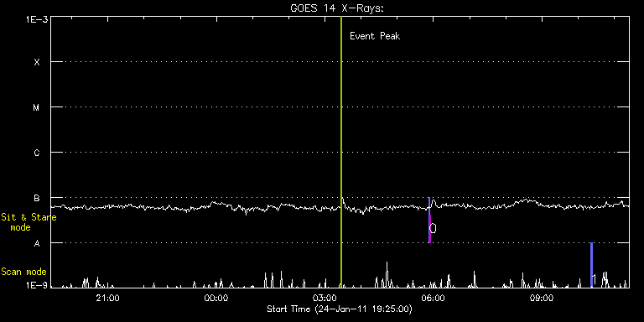Click the "Sit & Stare mode" label

tap(29, 222)
